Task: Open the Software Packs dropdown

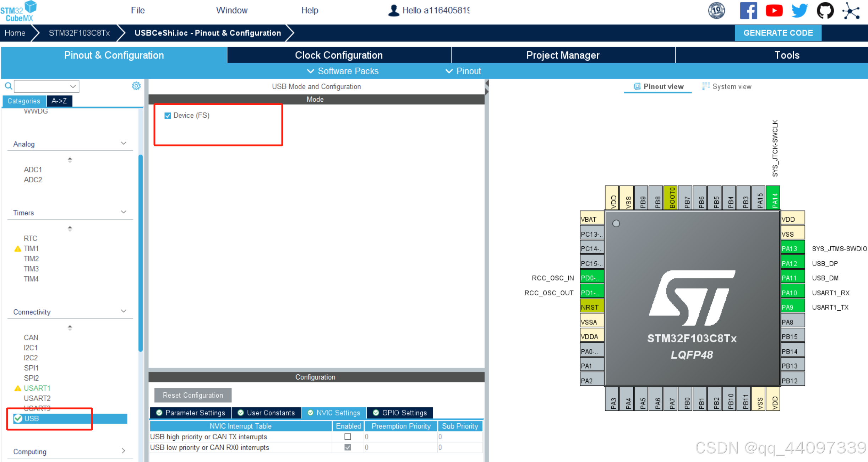Action: [343, 71]
